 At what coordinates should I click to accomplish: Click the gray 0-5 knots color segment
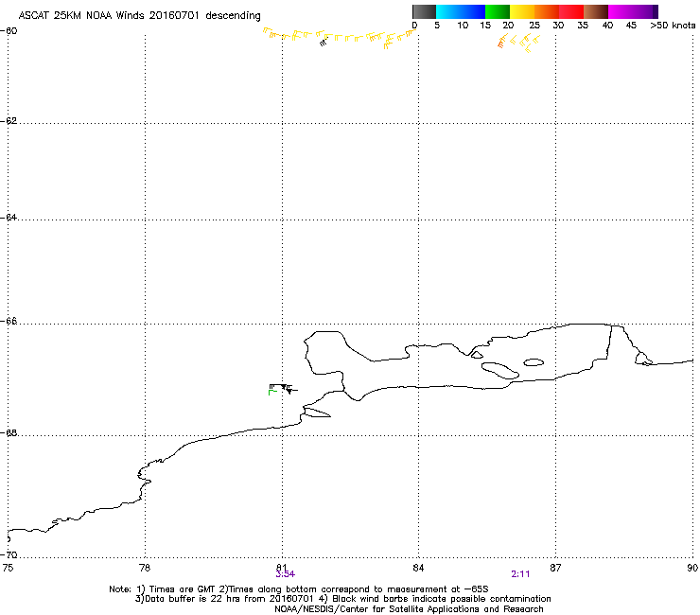coord(424,11)
